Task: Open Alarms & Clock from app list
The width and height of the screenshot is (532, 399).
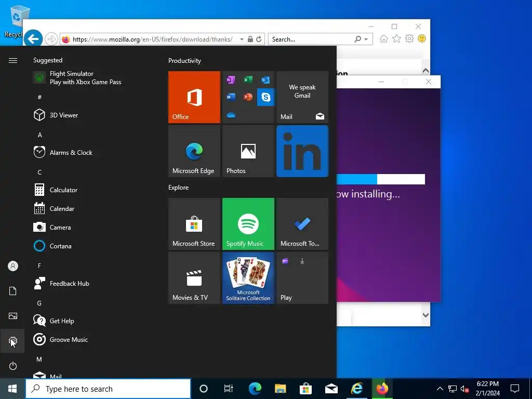Action: click(95, 152)
